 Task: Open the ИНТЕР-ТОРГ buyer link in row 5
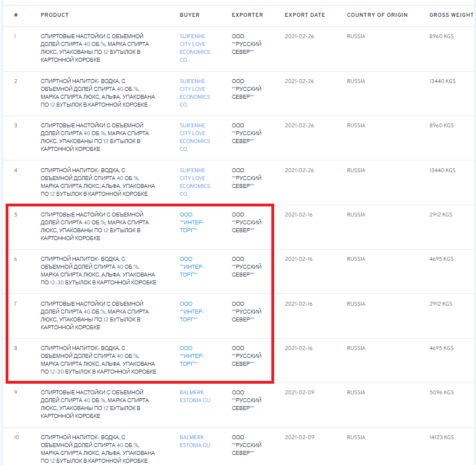tap(192, 222)
